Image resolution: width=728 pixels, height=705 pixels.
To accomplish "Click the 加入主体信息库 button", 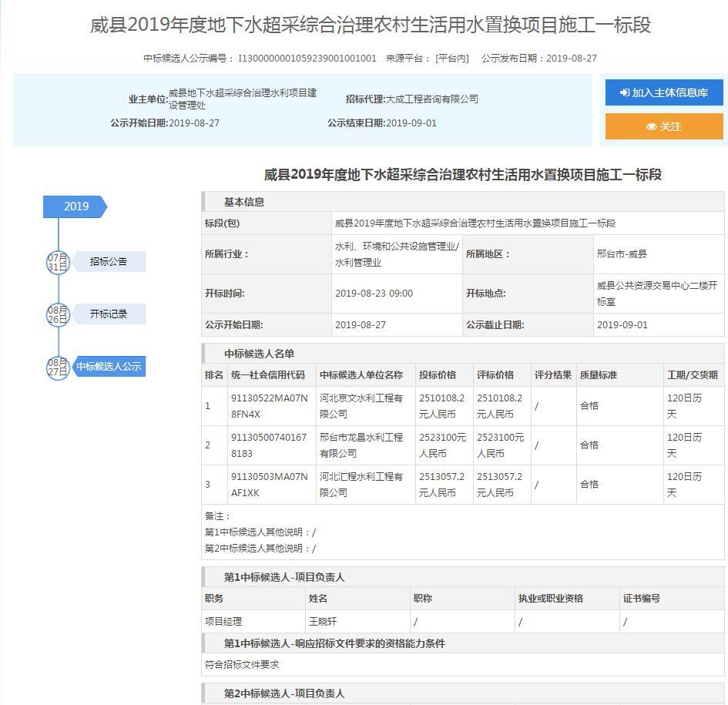I will click(x=664, y=92).
